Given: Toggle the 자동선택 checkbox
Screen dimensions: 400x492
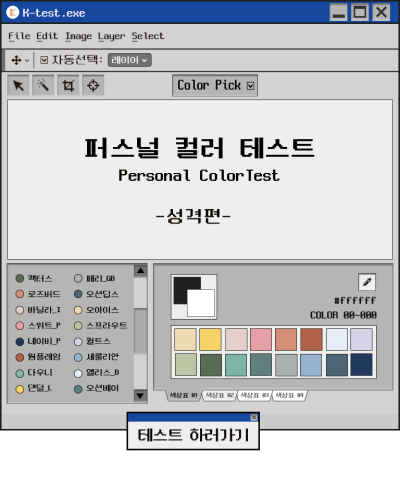Looking at the screenshot, I should [x=44, y=60].
